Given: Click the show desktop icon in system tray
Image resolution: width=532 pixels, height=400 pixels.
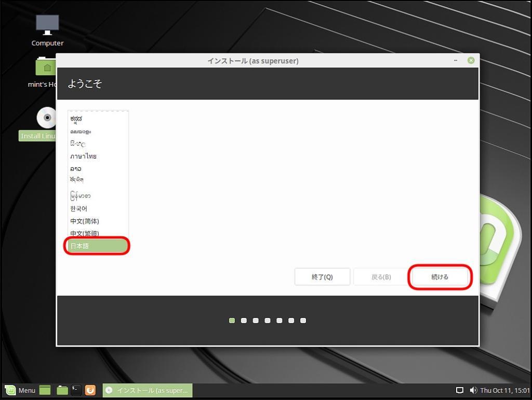Looking at the screenshot, I should pos(459,390).
